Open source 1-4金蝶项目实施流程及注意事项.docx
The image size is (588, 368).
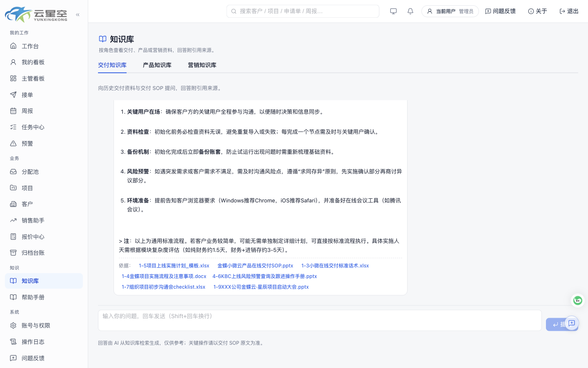click(x=164, y=276)
